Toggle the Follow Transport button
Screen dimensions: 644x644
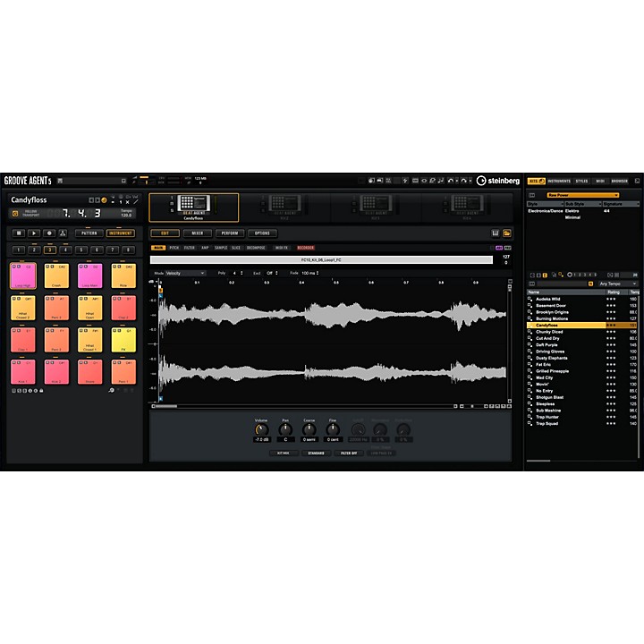pyautogui.click(x=15, y=214)
